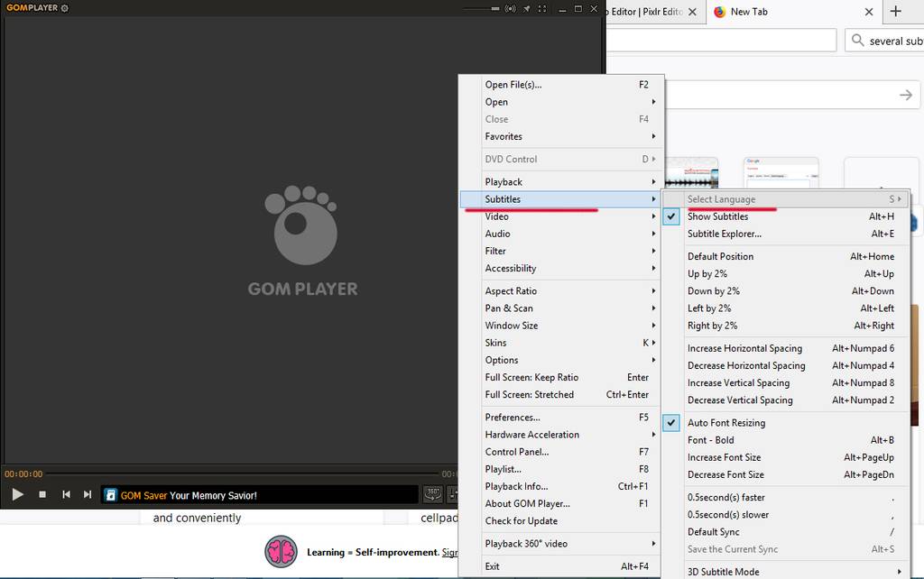Choose Exit from the context menu
This screenshot has width=924, height=579.
tap(561, 566)
